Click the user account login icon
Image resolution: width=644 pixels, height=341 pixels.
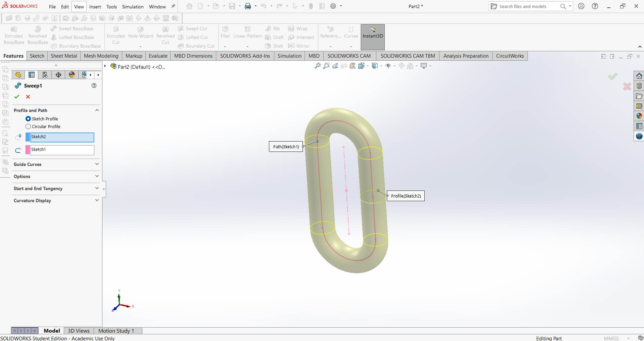tap(581, 6)
